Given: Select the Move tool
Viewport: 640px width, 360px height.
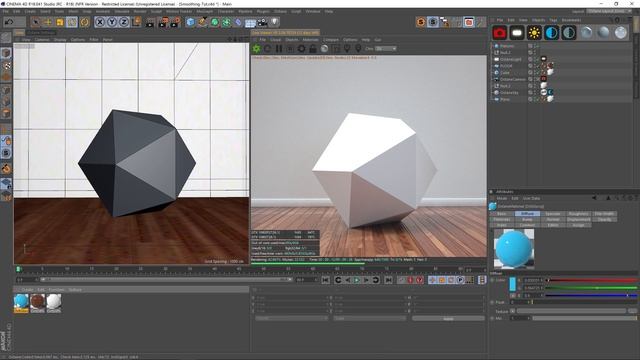Looking at the screenshot, I should click(x=48, y=22).
